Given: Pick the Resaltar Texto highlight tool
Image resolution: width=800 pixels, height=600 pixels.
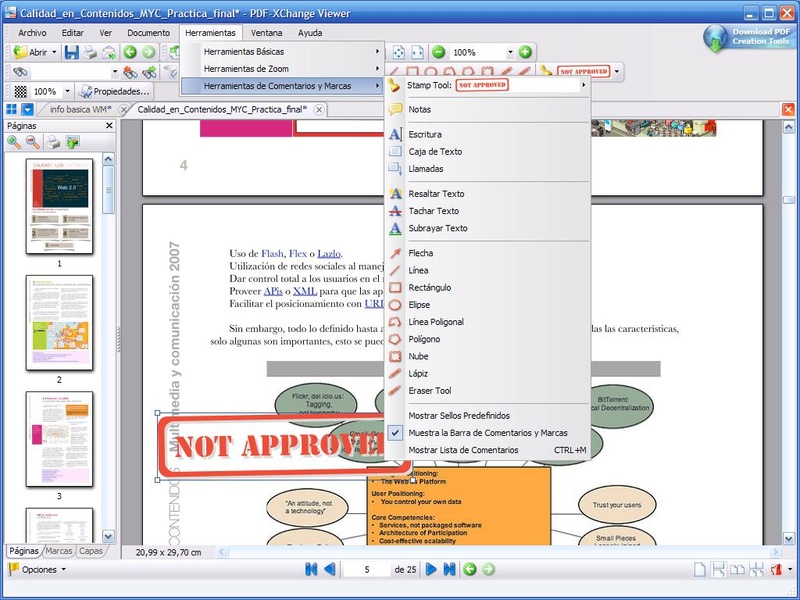Looking at the screenshot, I should click(x=436, y=194).
